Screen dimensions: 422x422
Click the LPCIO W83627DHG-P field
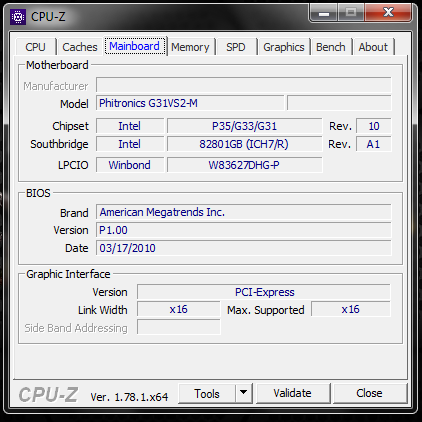click(245, 165)
